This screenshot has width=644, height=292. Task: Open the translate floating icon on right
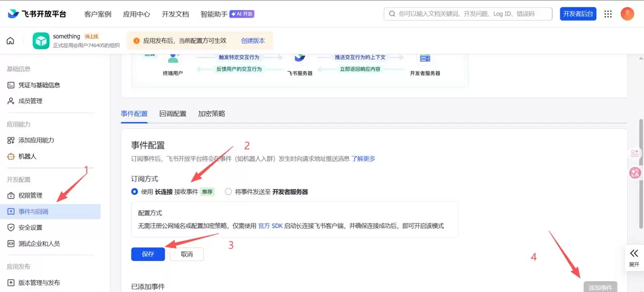[x=635, y=173]
